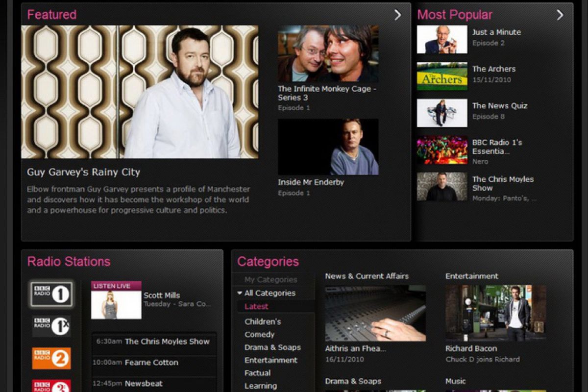
Task: Collapse the All Categories list
Action: coord(240,293)
